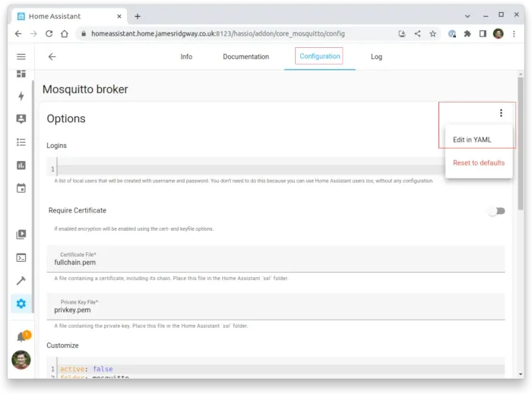Open the Energy lightning bolt sidebar icon

pyautogui.click(x=21, y=96)
